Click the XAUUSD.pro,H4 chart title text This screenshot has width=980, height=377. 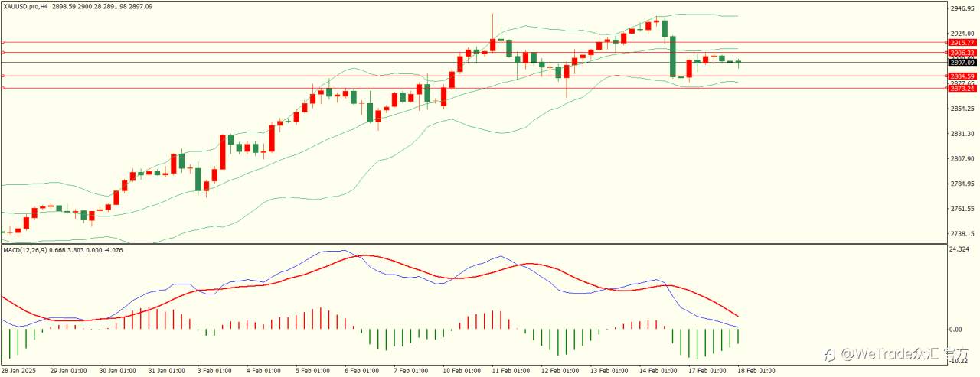pyautogui.click(x=24, y=6)
